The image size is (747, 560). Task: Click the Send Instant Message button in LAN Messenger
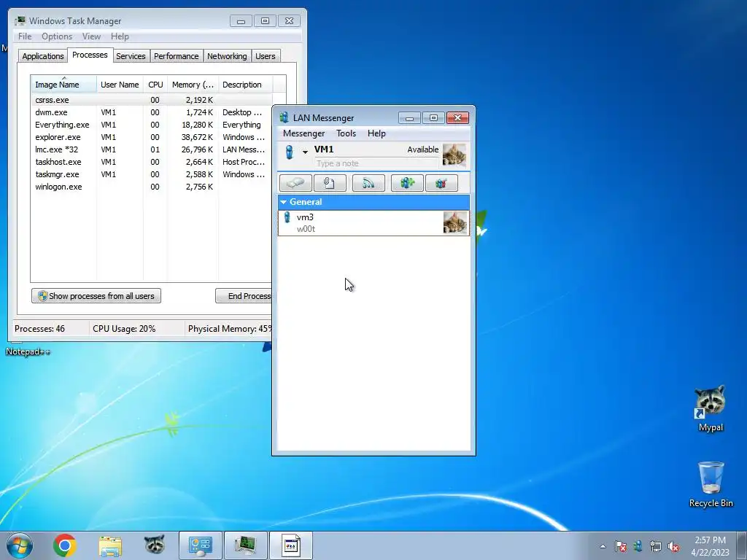click(x=296, y=183)
